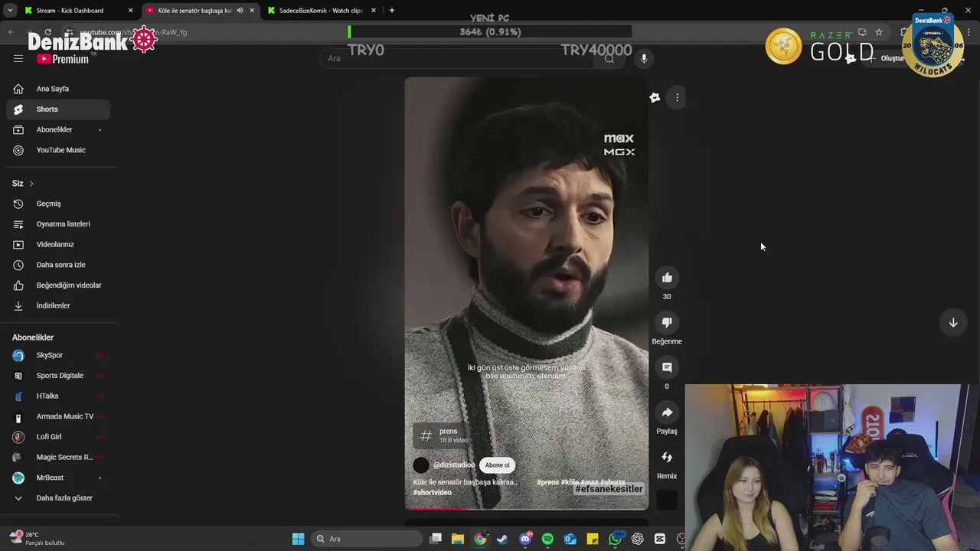This screenshot has width=980, height=551.
Task: Open HTalks subscription channel
Action: (58, 396)
